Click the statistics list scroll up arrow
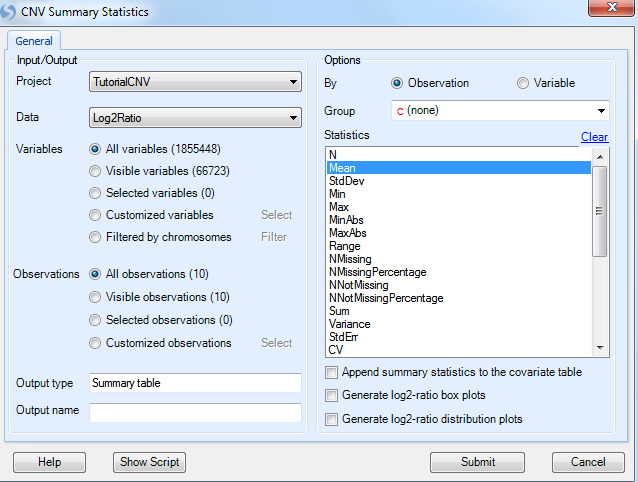The height and width of the screenshot is (482, 638). click(600, 157)
